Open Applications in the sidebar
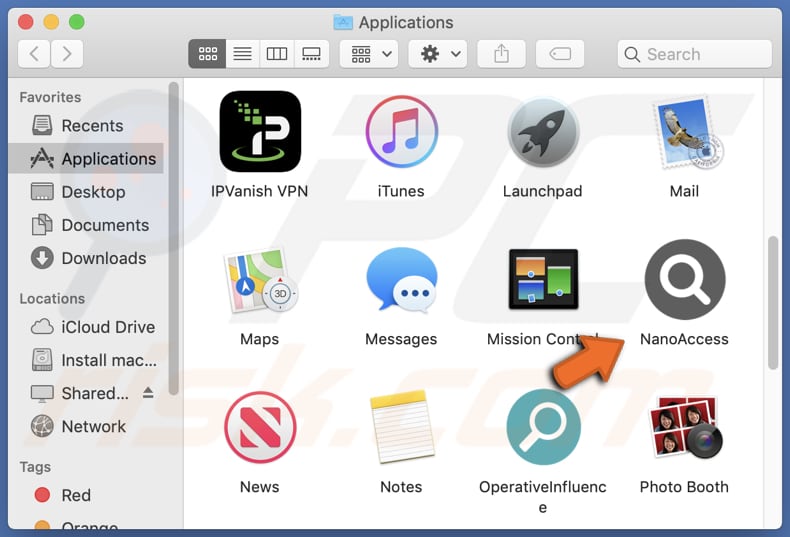Viewport: 790px width, 537px height. [86, 159]
